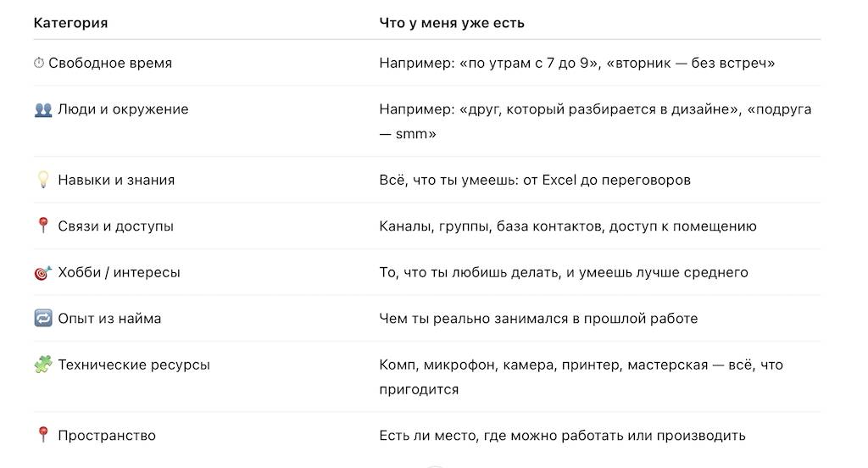This screenshot has height=468, width=868.
Task: Click the lightbulb emoji beside Навыки и знания
Action: pos(43,180)
